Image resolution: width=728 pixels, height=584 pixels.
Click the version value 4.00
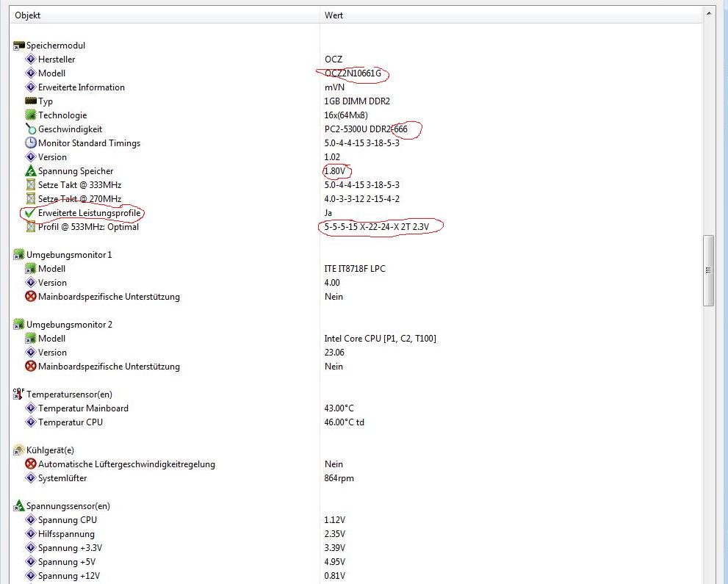(332, 283)
